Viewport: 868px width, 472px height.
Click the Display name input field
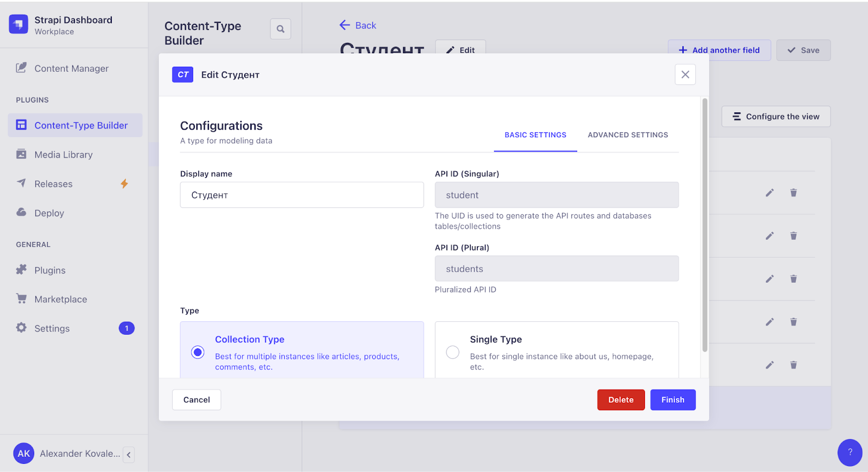[302, 195]
